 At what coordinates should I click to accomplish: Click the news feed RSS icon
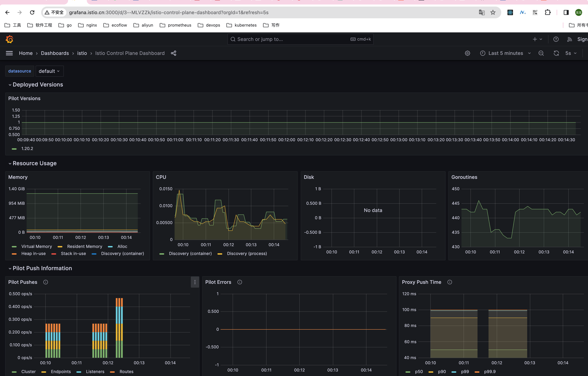570,39
